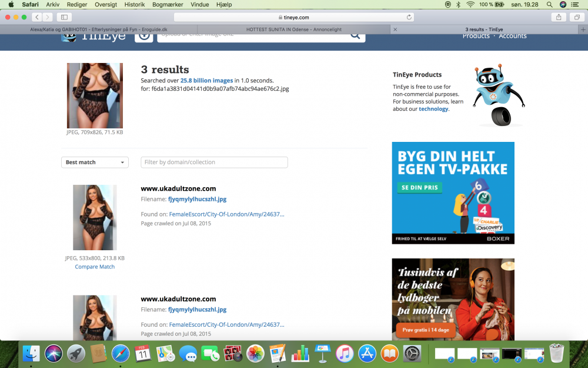
Task: Open Launchpad from the Dock
Action: pyautogui.click(x=76, y=354)
